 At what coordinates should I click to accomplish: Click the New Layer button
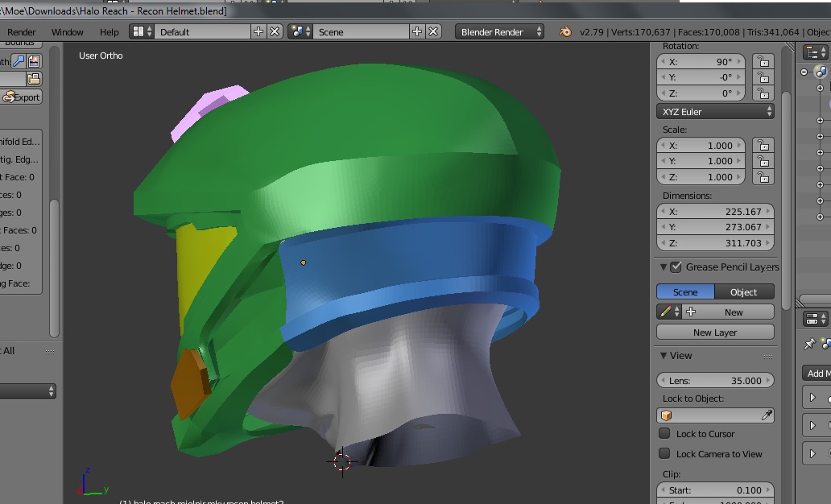point(715,333)
